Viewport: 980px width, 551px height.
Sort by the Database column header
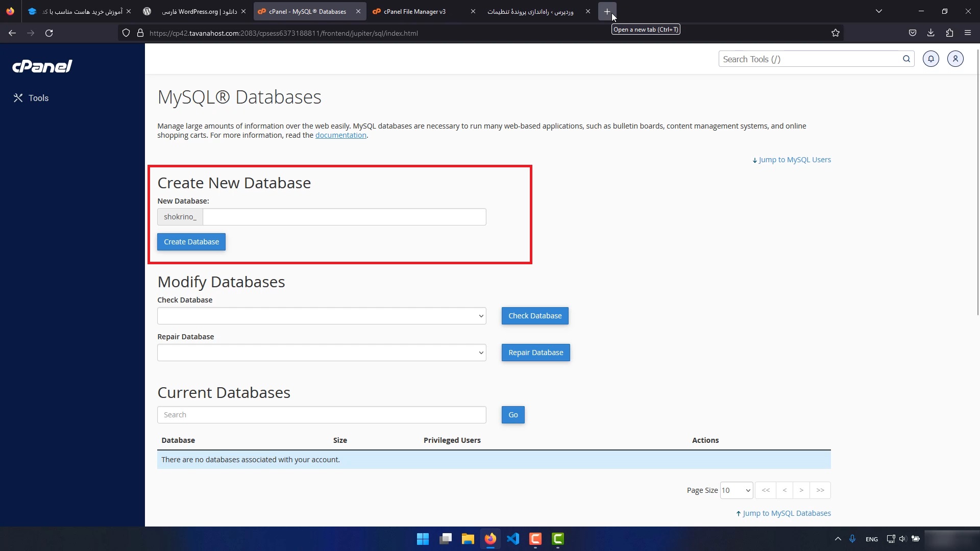pyautogui.click(x=178, y=440)
